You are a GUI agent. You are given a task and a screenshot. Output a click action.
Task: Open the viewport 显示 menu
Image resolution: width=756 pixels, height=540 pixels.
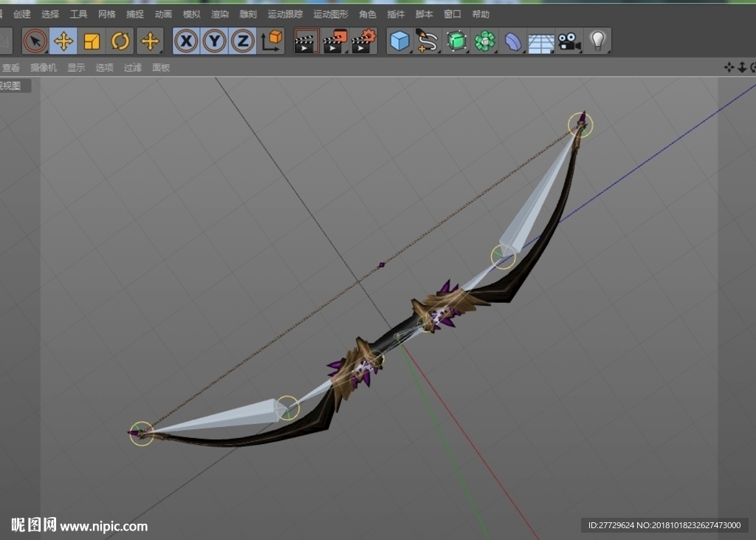click(76, 67)
